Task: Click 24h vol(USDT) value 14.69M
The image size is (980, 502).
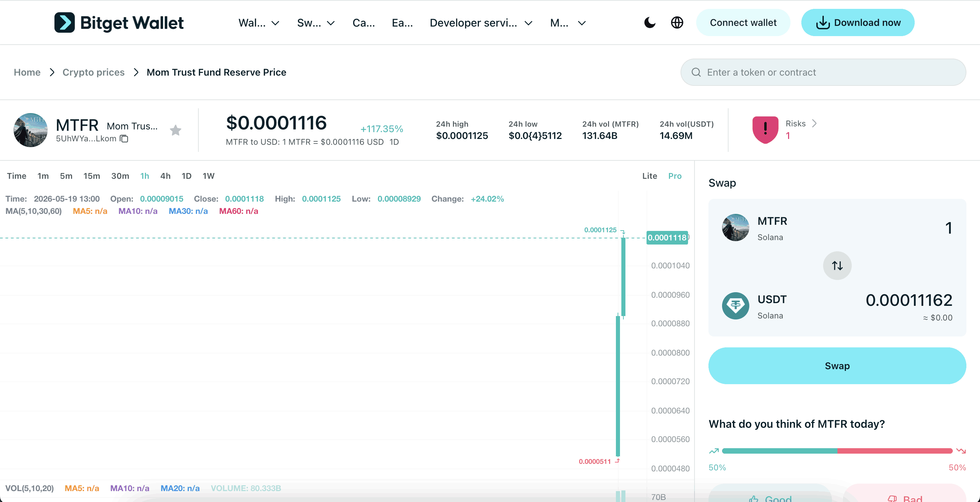Action: [676, 136]
